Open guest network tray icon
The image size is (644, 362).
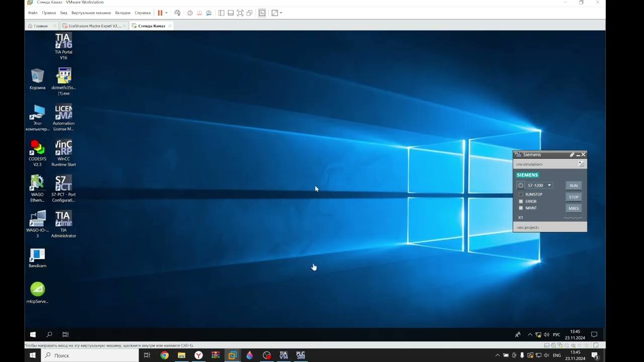(x=538, y=334)
